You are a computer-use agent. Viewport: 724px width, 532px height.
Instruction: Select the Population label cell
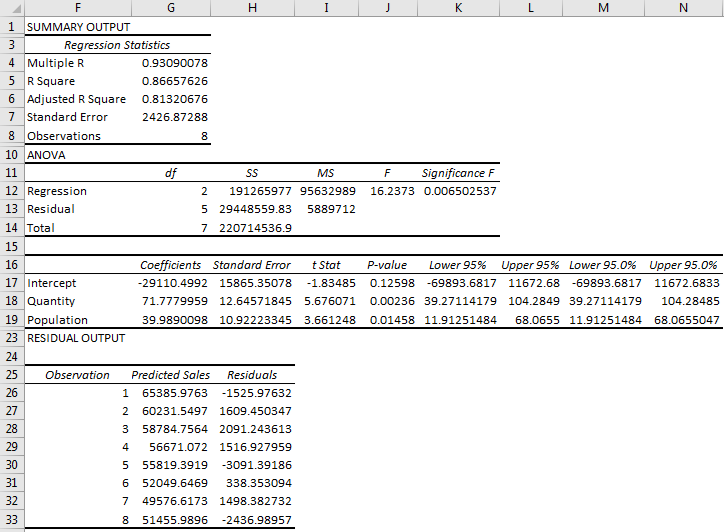pyautogui.click(x=78, y=320)
